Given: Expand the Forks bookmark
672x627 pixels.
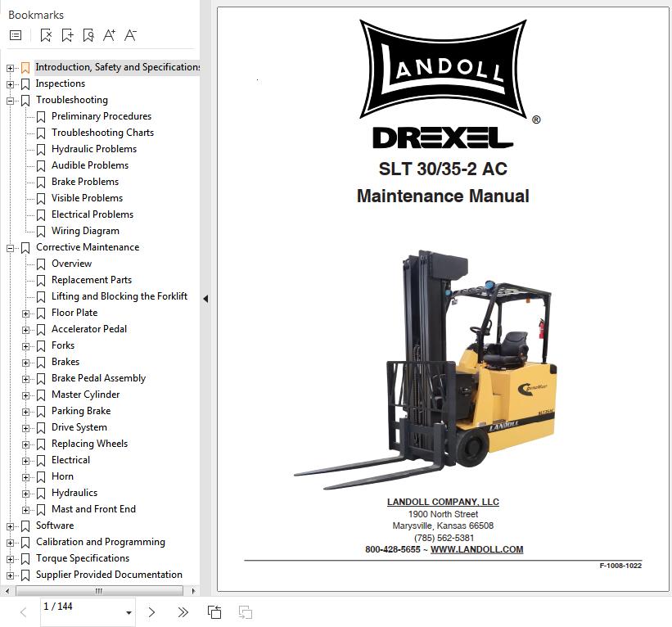Looking at the screenshot, I should tap(25, 346).
